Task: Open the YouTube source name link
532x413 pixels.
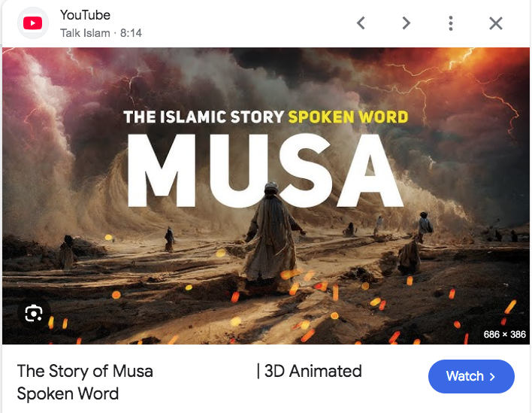Action: pos(85,15)
